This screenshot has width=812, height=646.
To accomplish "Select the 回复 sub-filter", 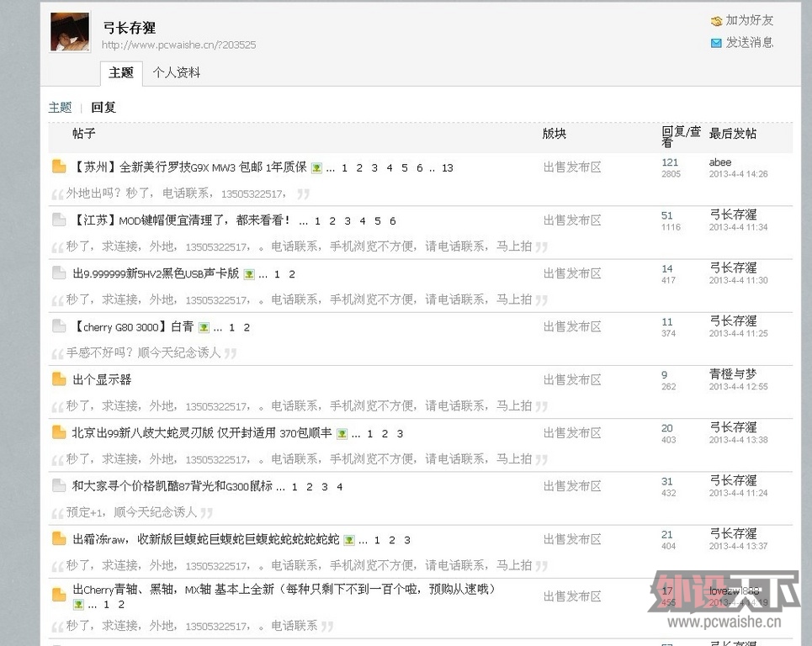I will point(103,107).
